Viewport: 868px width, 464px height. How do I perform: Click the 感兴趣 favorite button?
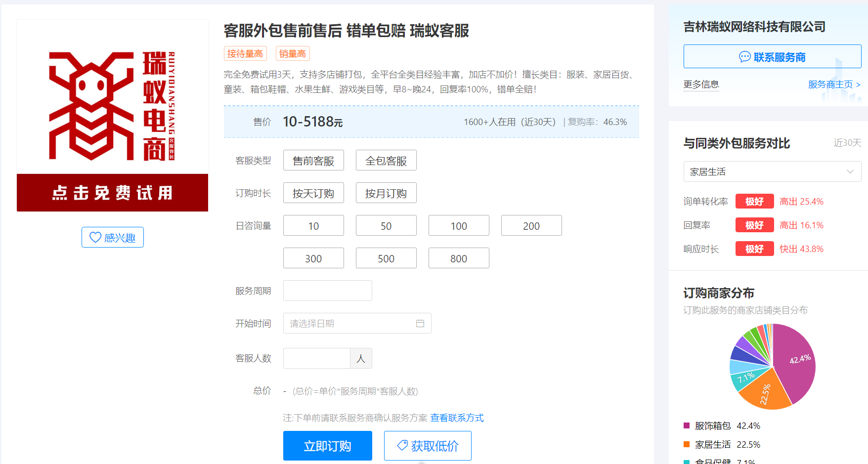113,237
